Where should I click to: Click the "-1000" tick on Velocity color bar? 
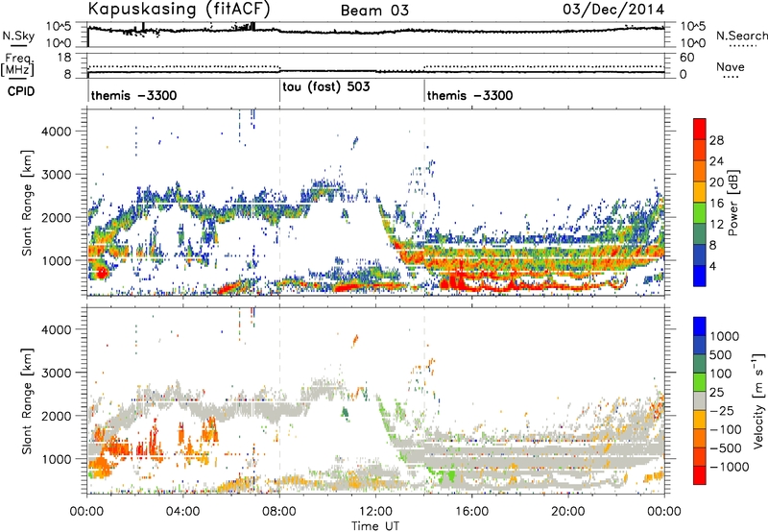pos(730,467)
